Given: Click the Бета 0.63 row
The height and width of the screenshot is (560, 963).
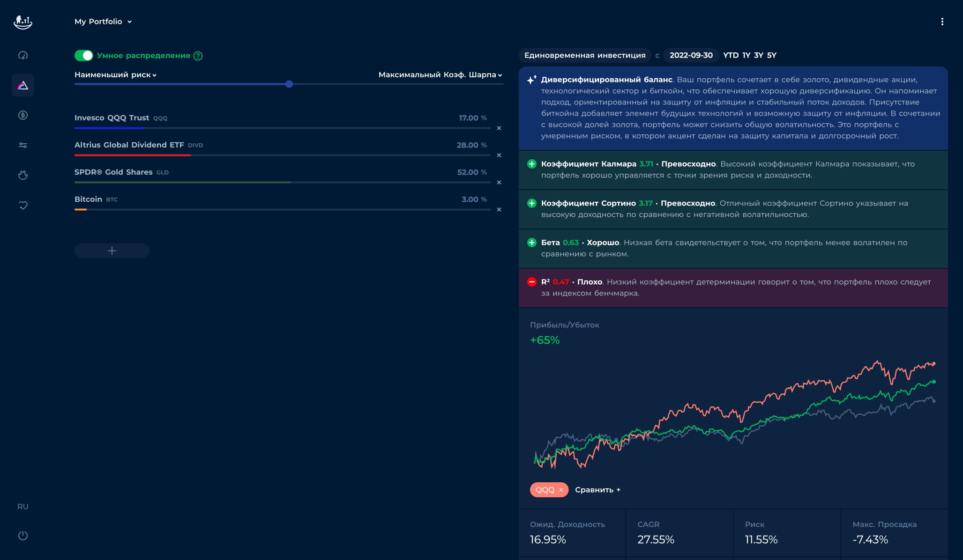Looking at the screenshot, I should [733, 249].
